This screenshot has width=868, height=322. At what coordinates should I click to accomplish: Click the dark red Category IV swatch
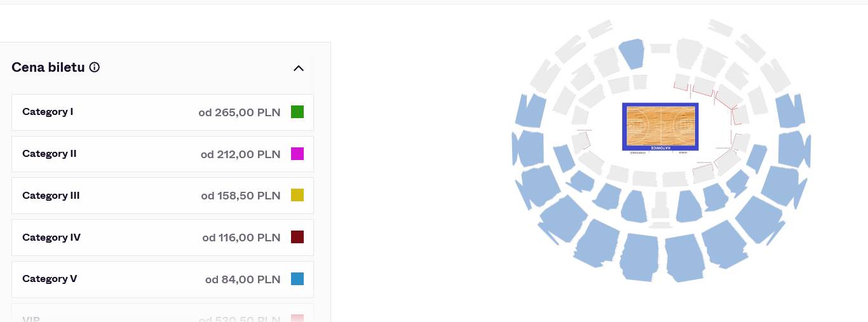(297, 237)
